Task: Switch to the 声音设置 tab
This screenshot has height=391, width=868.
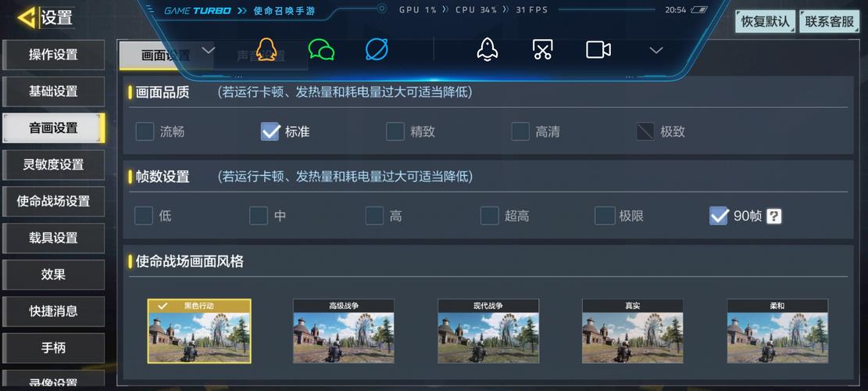Action: click(261, 56)
